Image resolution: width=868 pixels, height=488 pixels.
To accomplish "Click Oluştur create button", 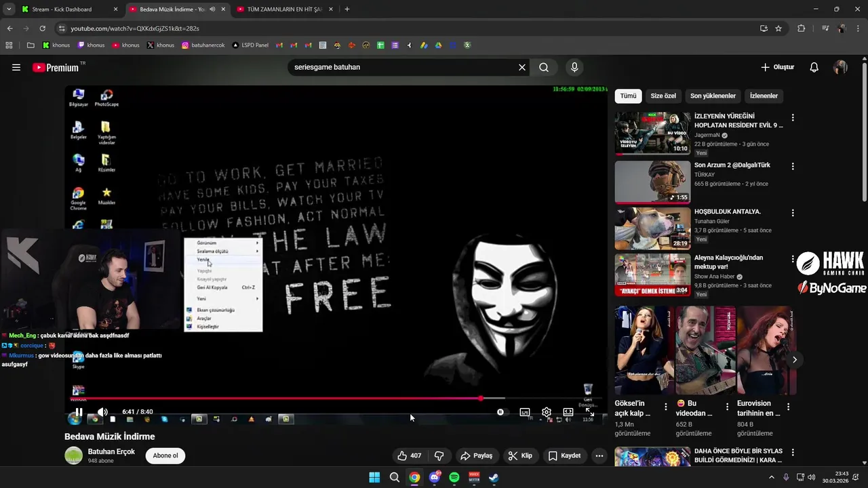I will point(777,67).
